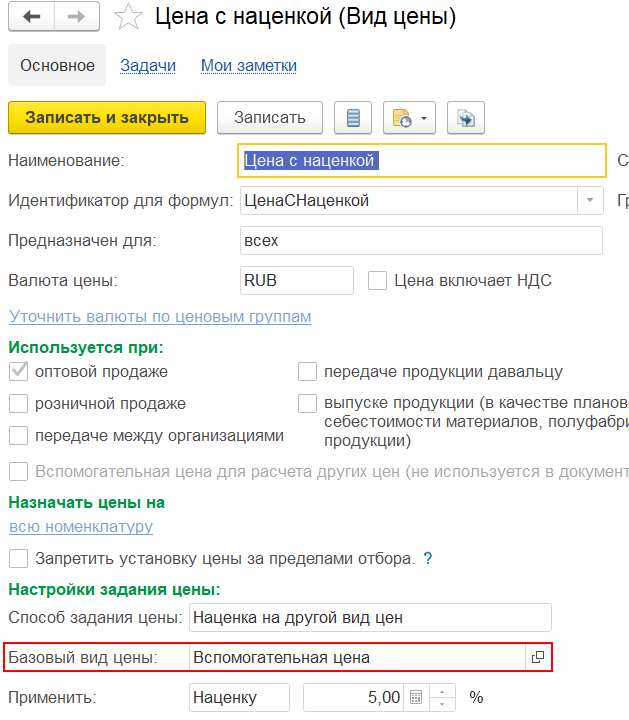The height and width of the screenshot is (720, 629).
Task: Open the Мои заметки tab
Action: click(x=248, y=66)
